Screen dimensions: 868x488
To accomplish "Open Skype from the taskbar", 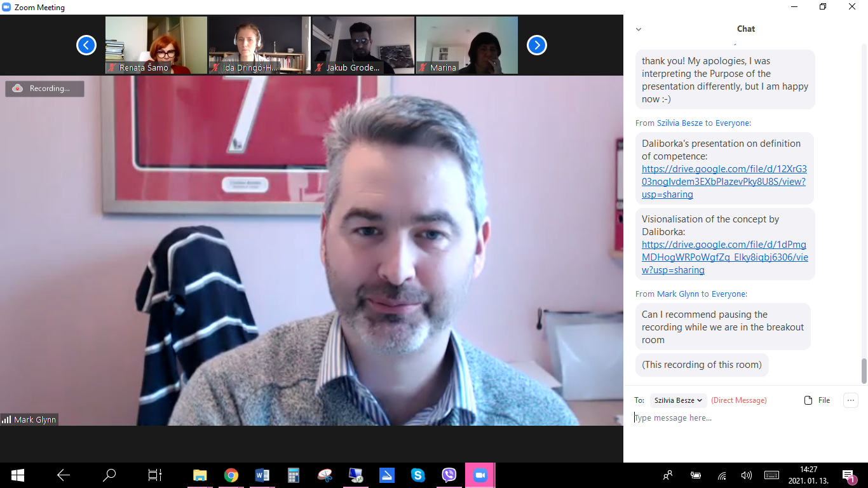I will 418,475.
